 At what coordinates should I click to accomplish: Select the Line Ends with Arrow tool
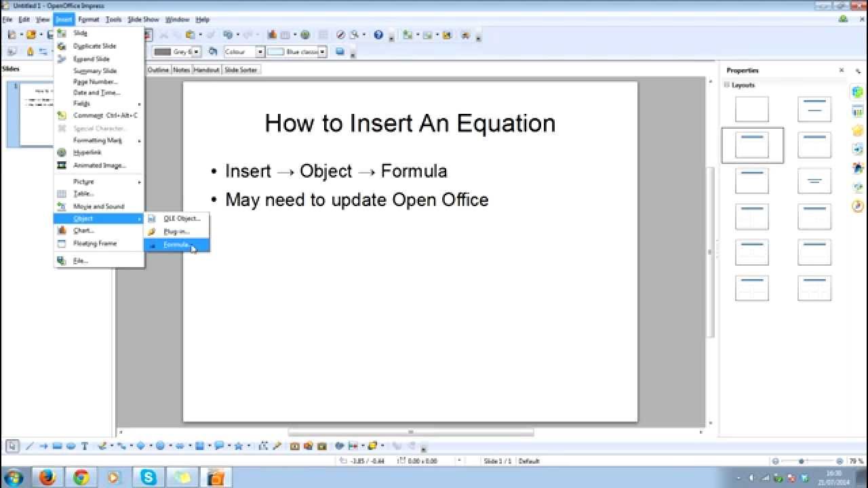pos(43,446)
